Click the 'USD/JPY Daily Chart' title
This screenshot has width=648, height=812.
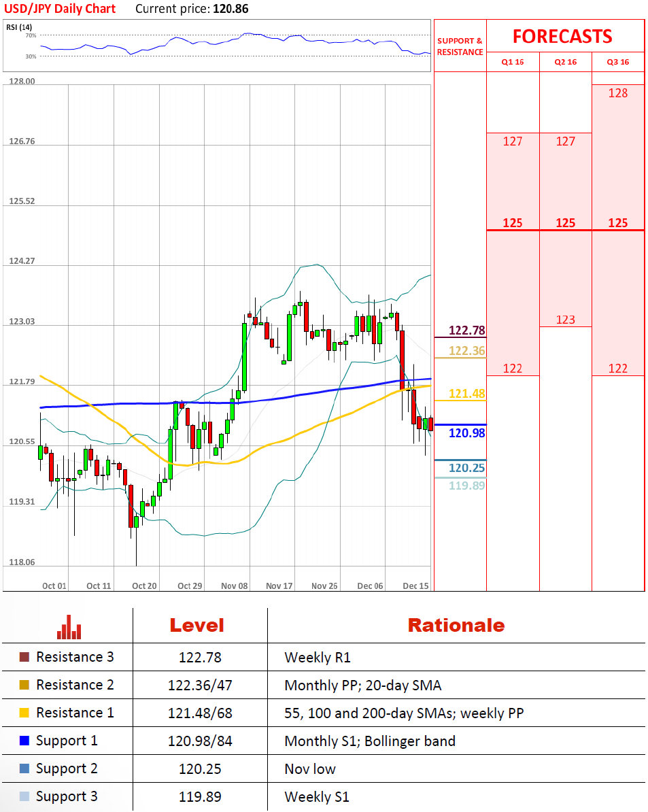point(60,9)
